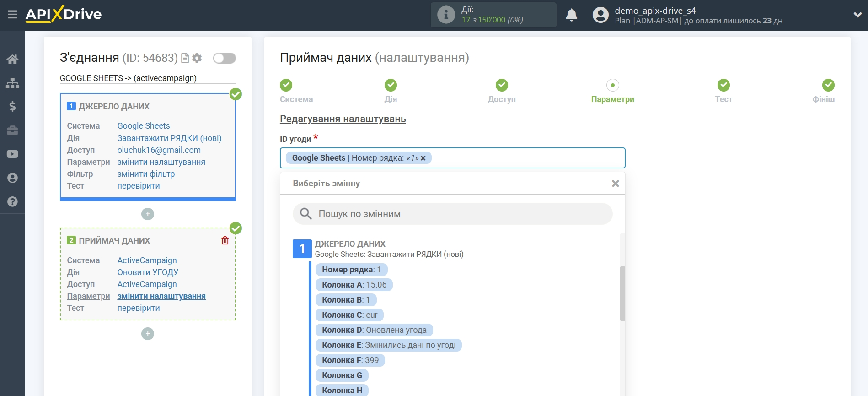
Task: Click the actions info icon
Action: pos(446,15)
